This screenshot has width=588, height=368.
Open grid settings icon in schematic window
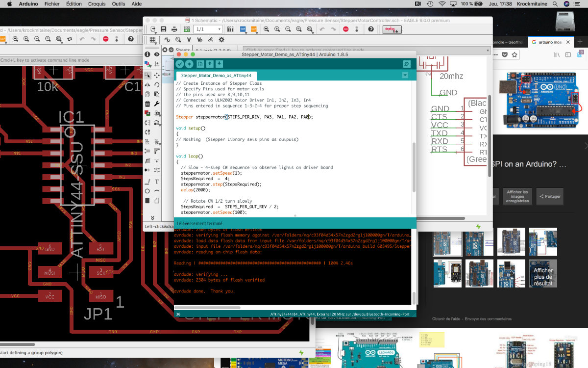coord(153,40)
